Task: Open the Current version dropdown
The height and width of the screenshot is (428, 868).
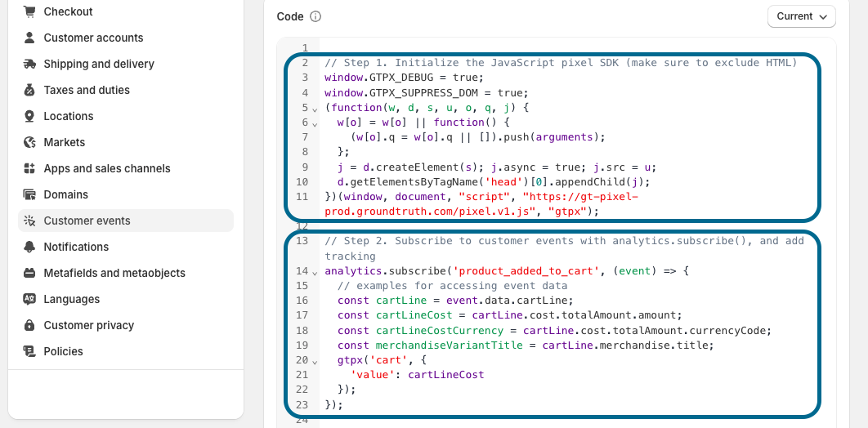Action: pos(800,16)
